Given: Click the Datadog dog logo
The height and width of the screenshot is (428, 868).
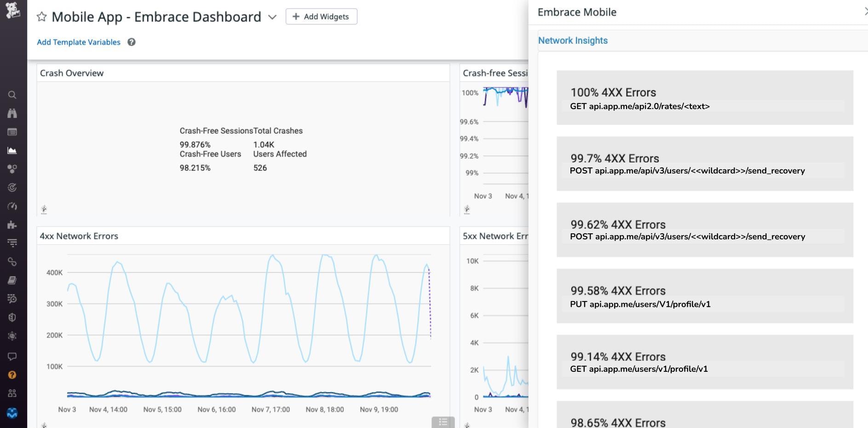Looking at the screenshot, I should click(13, 10).
